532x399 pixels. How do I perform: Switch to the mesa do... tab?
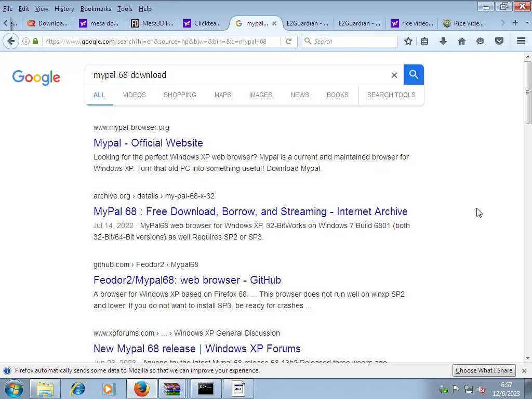pyautogui.click(x=99, y=23)
